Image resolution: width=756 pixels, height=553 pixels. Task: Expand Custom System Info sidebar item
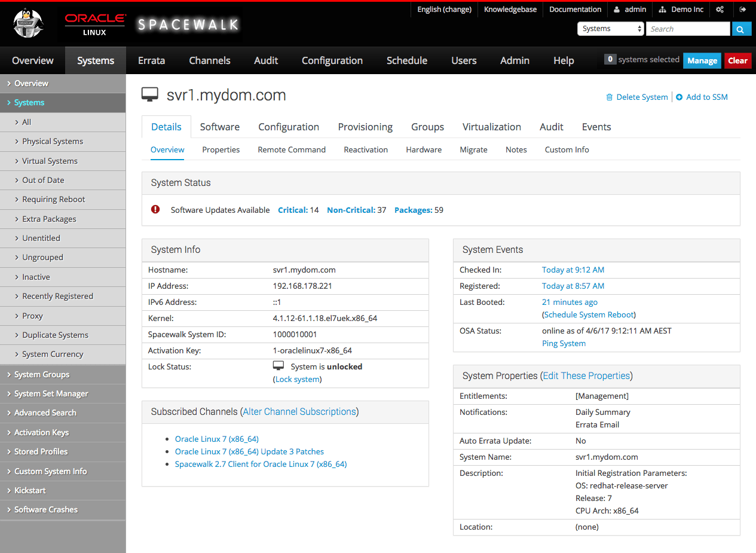63,471
